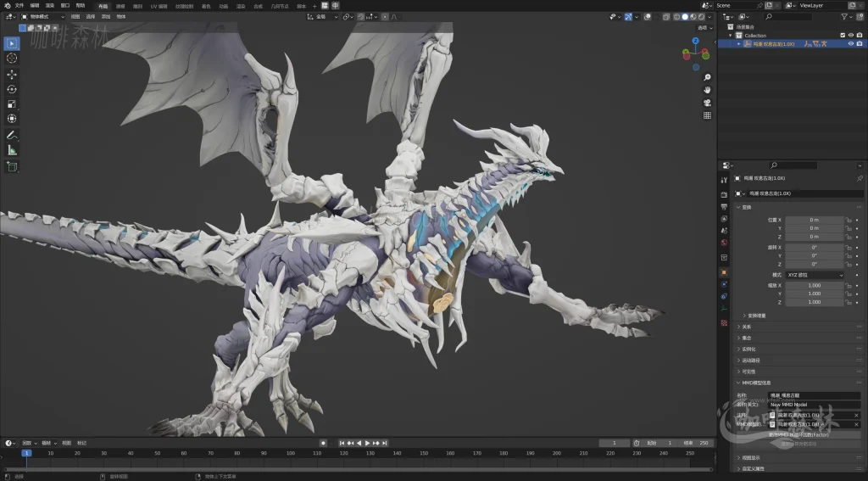This screenshot has height=481, width=868.
Task: Select the combined Transform tool
Action: (12, 119)
